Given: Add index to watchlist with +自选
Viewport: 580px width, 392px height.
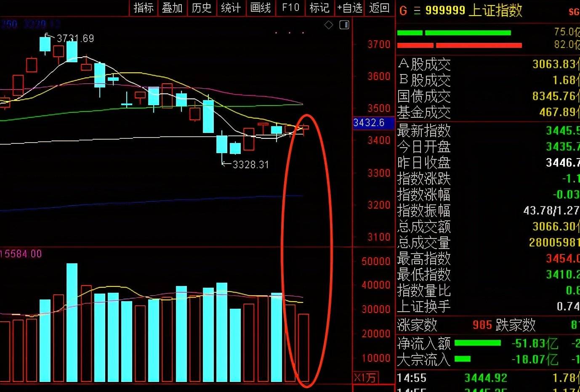Looking at the screenshot, I should [349, 8].
